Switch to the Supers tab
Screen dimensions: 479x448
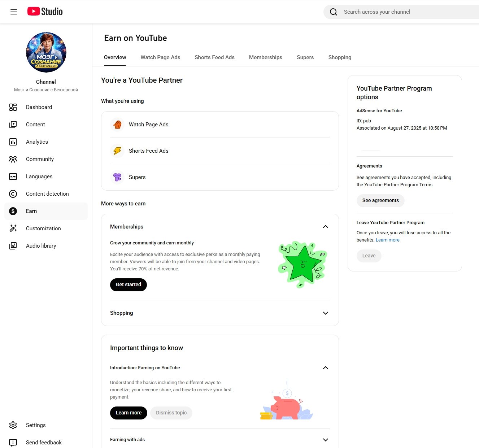point(305,57)
